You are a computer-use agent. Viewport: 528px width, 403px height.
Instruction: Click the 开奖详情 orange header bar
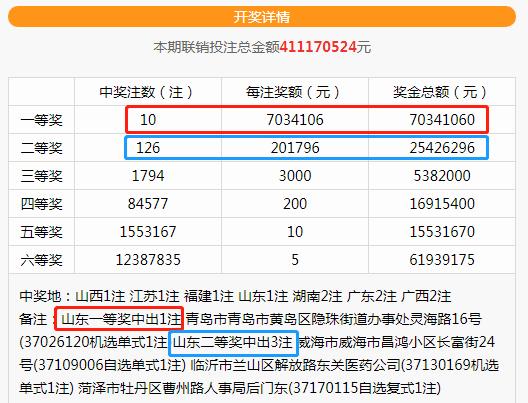(262, 16)
